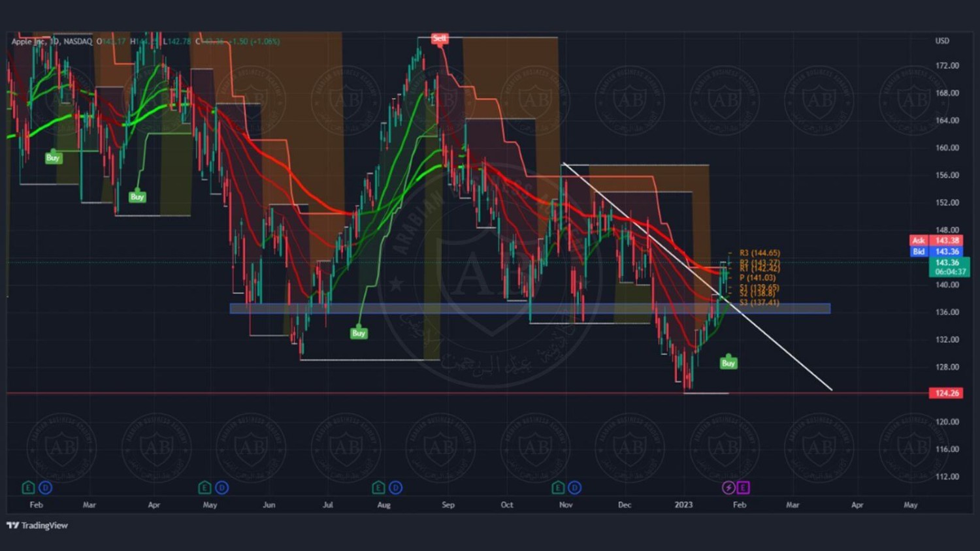Click the green 143.36 last price countdown label
980x551 pixels.
pyautogui.click(x=948, y=267)
